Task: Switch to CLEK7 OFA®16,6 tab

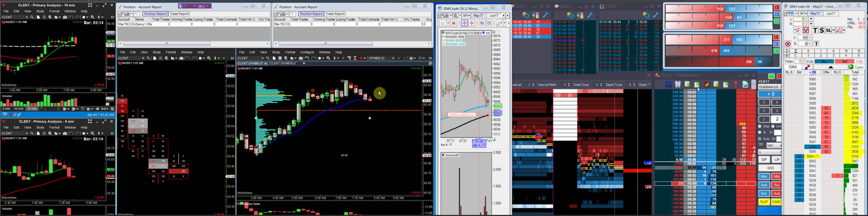Action: (x=282, y=64)
